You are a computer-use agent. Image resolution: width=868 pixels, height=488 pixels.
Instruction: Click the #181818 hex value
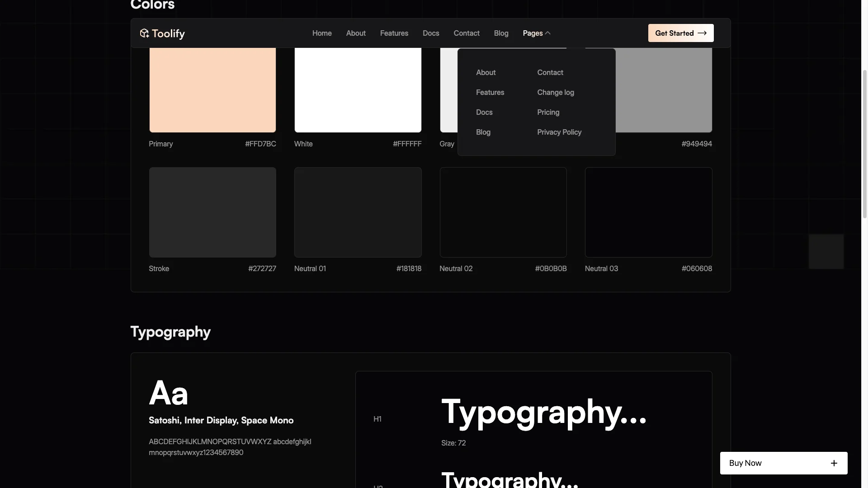[409, 268]
